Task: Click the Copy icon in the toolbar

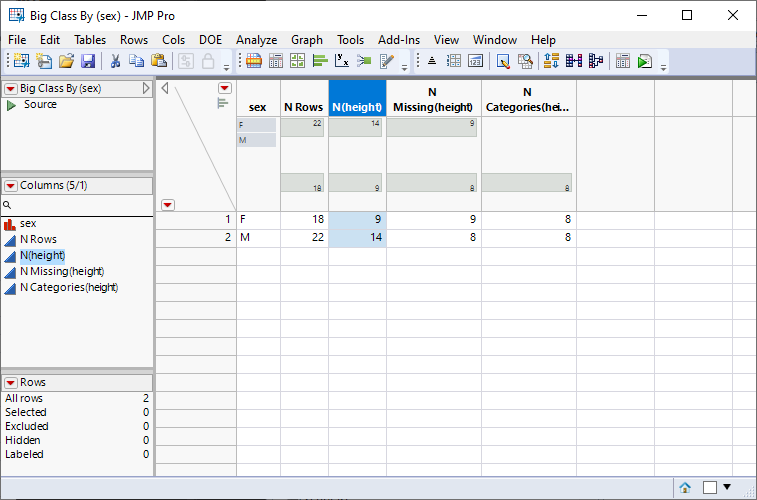Action: 137,61
